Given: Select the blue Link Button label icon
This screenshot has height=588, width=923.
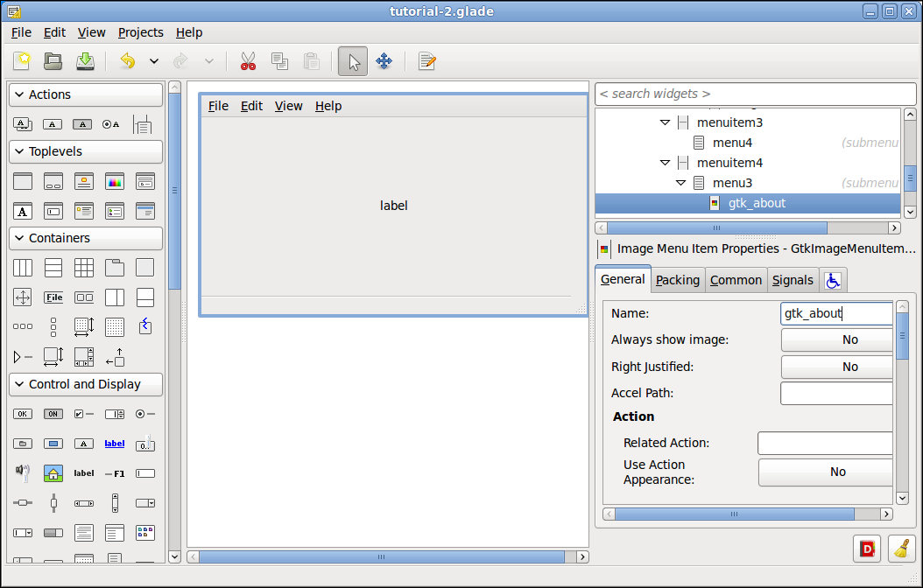Looking at the screenshot, I should click(x=114, y=444).
